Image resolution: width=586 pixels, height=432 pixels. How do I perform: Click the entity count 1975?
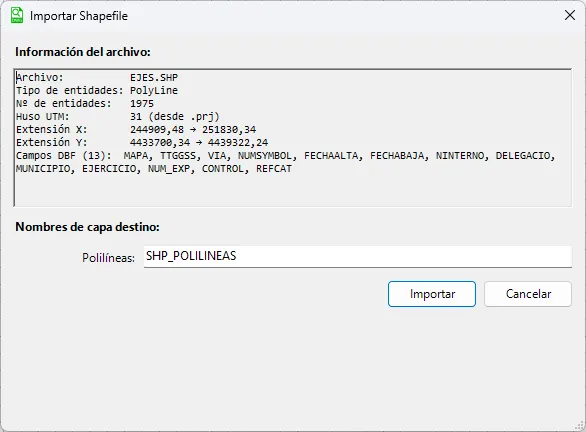click(x=142, y=104)
